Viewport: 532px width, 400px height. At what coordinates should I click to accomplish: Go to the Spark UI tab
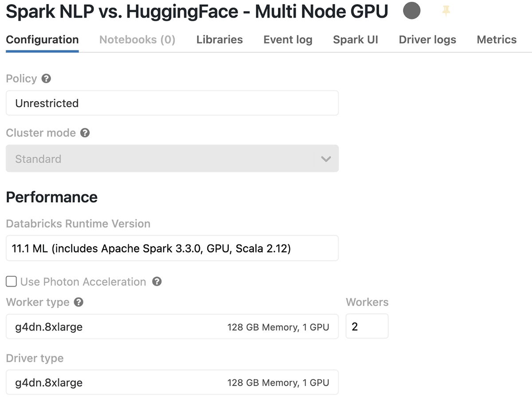(x=356, y=40)
